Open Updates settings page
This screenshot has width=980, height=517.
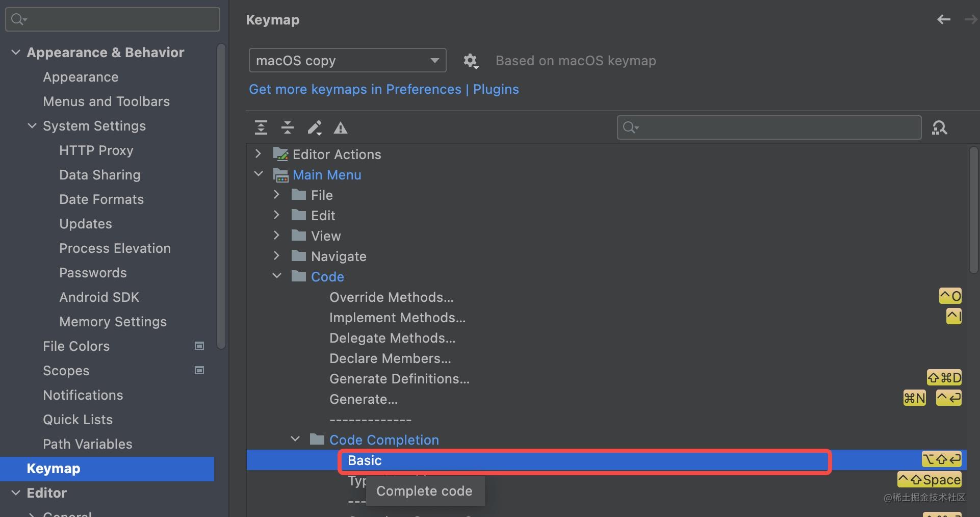(85, 224)
